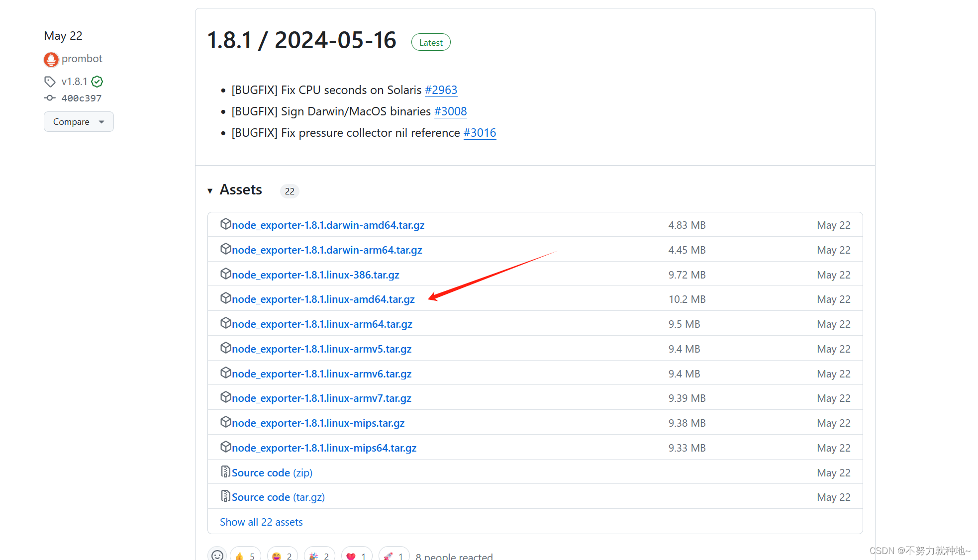The height and width of the screenshot is (560, 978).
Task: Download node_exporter-1.8.1.linux-armv7.tar.gz
Action: (x=321, y=398)
